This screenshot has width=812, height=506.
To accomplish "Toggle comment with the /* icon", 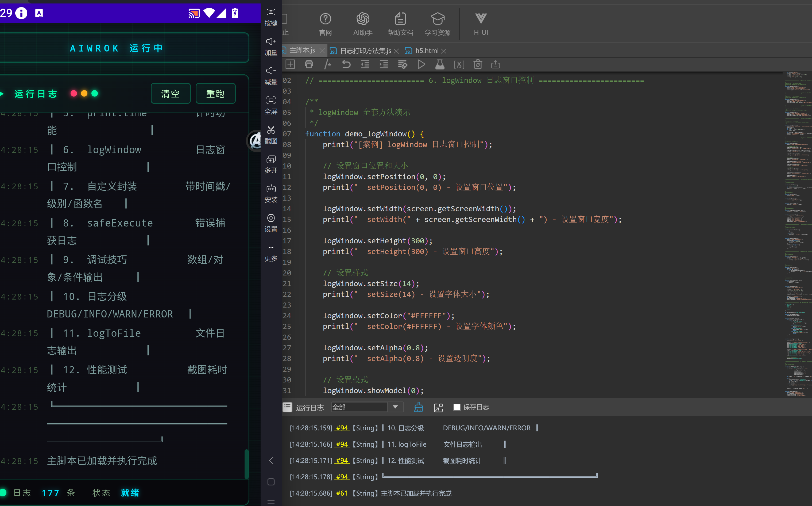I will pos(327,64).
